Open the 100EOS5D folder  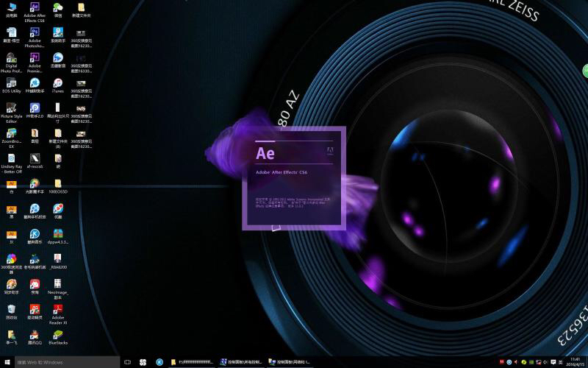pos(58,186)
